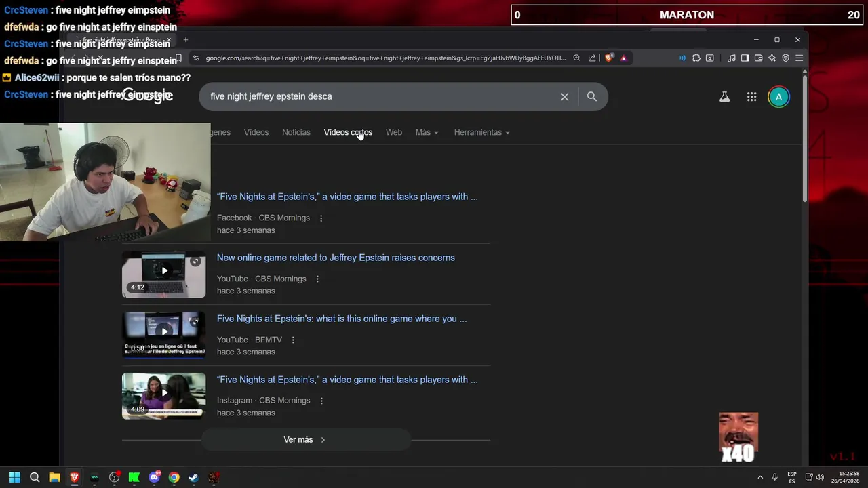Viewport: 868px width, 488px height.
Task: Open the Windows Start menu
Action: [x=15, y=477]
